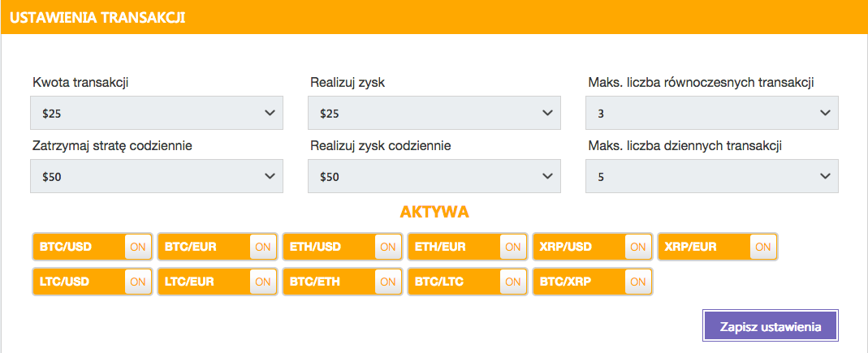
Task: Toggle the BTC/USD trading pair switch
Action: 137,247
